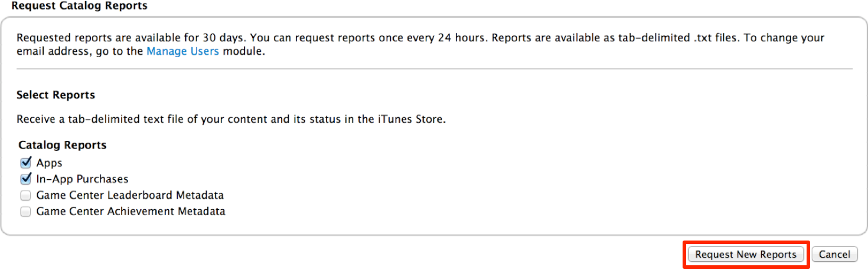Click the Cancel button

click(x=834, y=255)
